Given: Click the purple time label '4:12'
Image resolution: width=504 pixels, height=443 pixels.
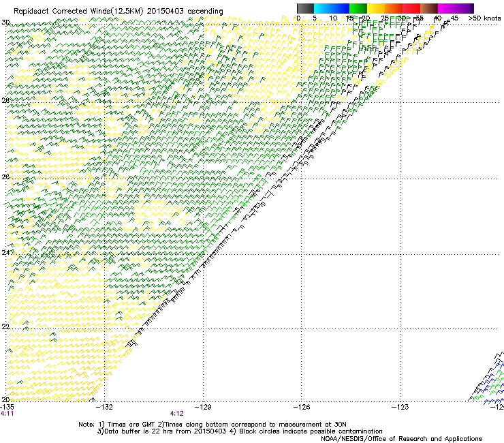Looking at the screenshot, I should tap(177, 414).
